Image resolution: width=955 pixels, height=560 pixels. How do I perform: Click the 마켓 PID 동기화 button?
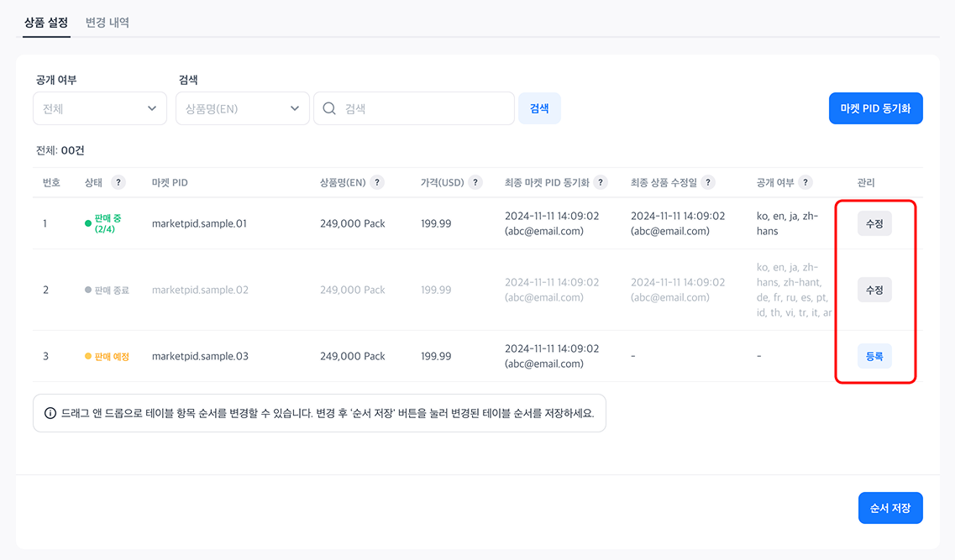point(875,108)
